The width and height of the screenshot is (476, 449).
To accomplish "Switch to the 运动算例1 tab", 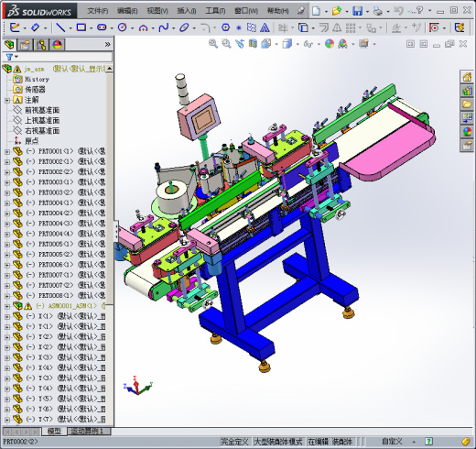I will click(x=87, y=431).
